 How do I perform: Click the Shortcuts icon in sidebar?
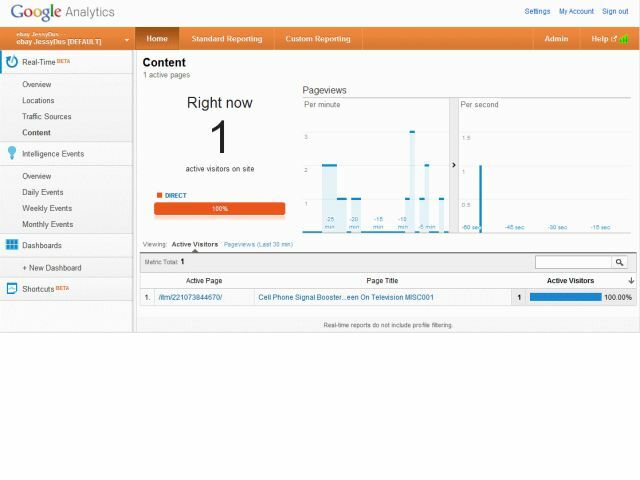point(12,289)
